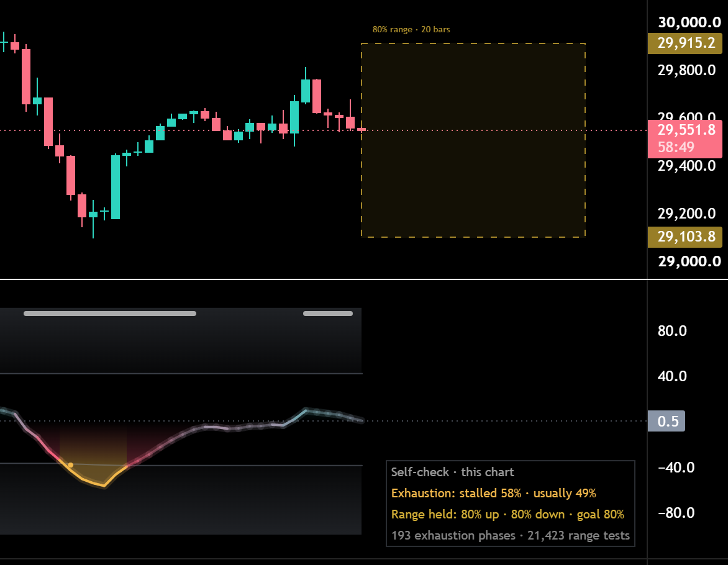Click 29,000.0 on the price scale
Image resolution: width=728 pixels, height=565 pixels.
click(x=689, y=261)
